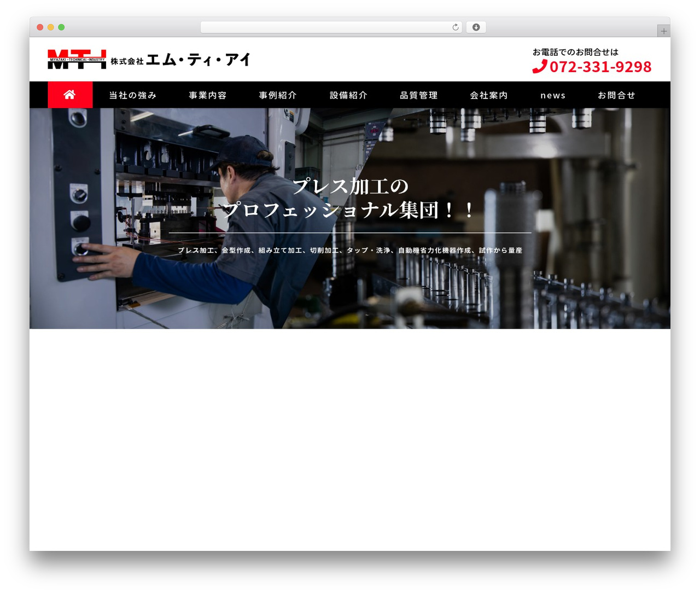The width and height of the screenshot is (700, 593).
Task: Open the お問合せ contact menu item
Action: pos(616,95)
